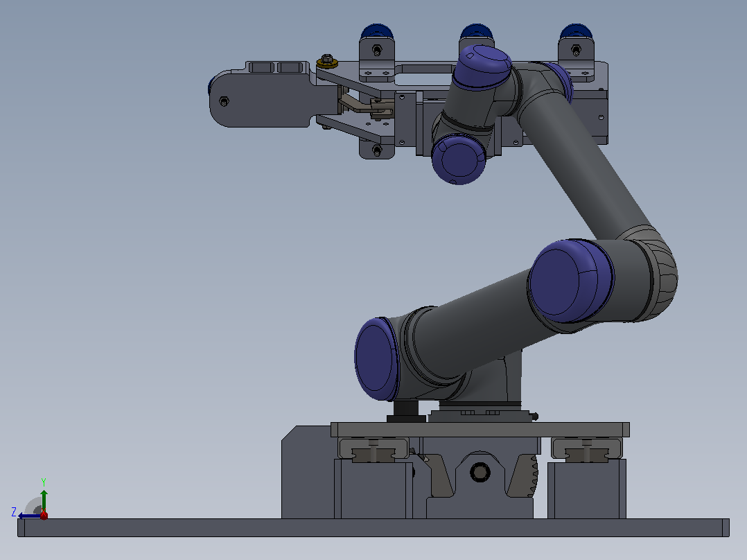
Task: Pick the yellow hex nut on the gripper
Action: point(327,62)
